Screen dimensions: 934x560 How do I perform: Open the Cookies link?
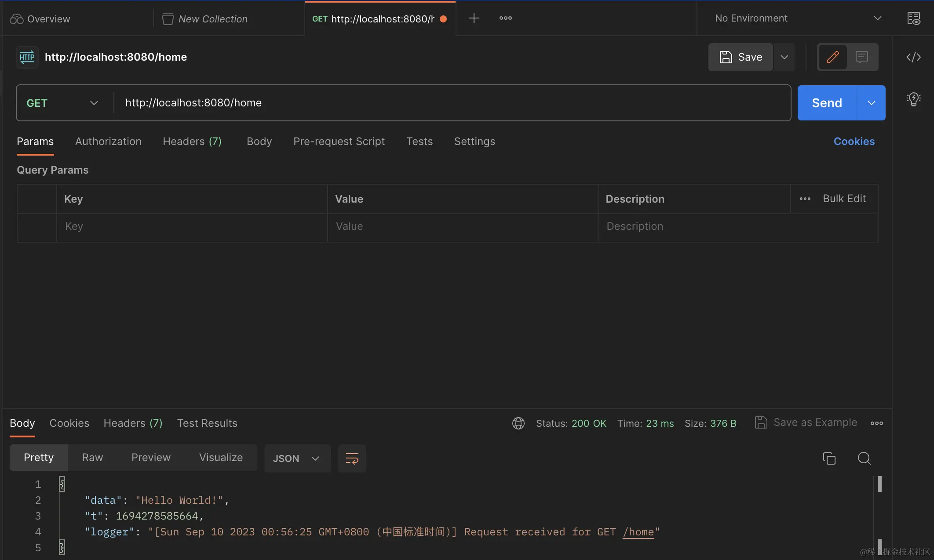[x=854, y=142]
